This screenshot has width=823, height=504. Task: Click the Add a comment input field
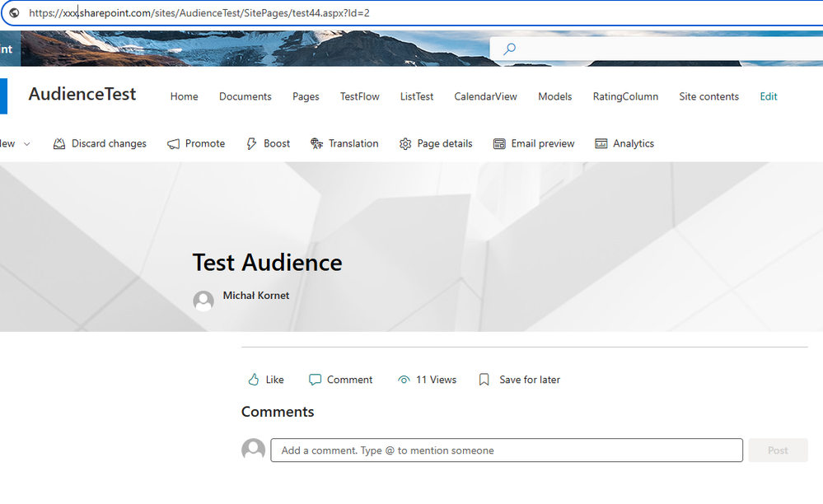click(507, 450)
